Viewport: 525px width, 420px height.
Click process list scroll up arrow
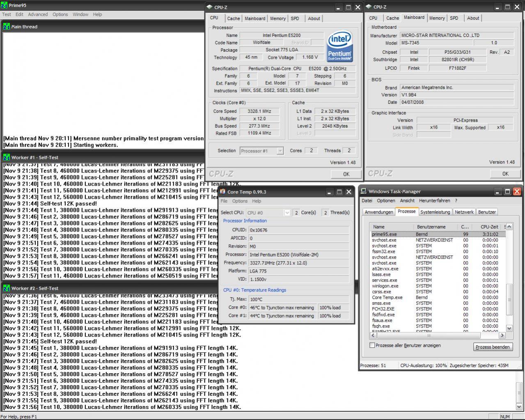coord(509,227)
